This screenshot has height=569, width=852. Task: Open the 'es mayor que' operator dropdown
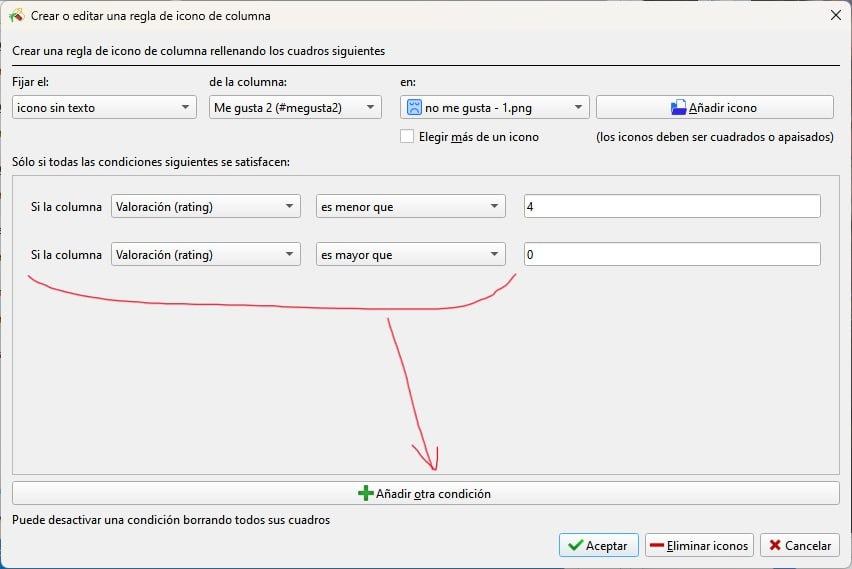point(410,254)
